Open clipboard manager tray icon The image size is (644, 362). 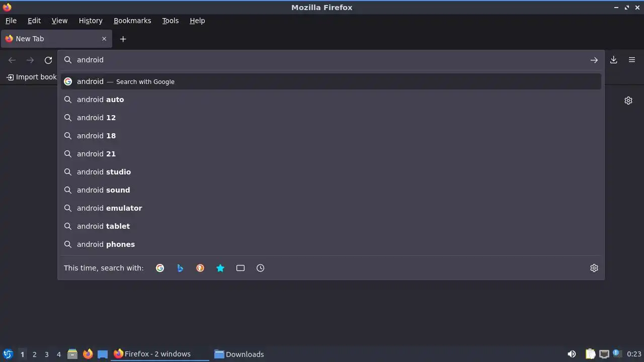(591, 354)
